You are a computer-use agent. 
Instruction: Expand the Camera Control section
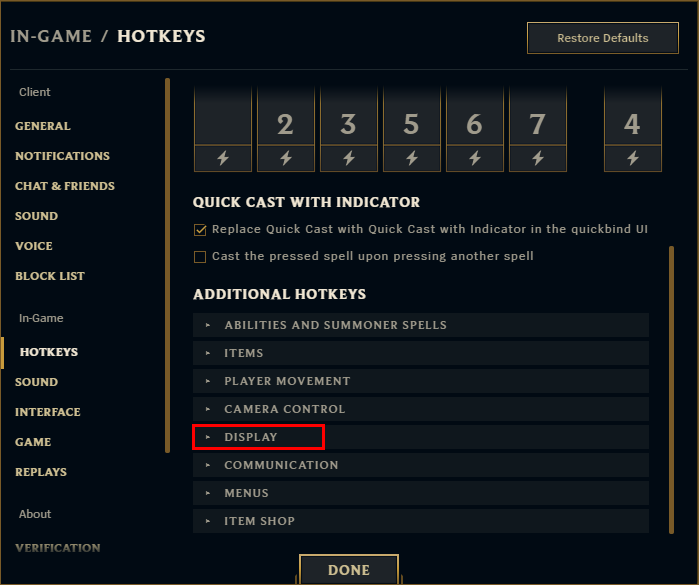tap(284, 409)
